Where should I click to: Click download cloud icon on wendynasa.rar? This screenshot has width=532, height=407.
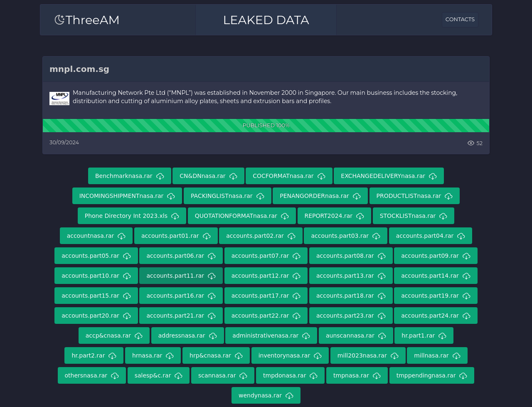click(x=289, y=396)
